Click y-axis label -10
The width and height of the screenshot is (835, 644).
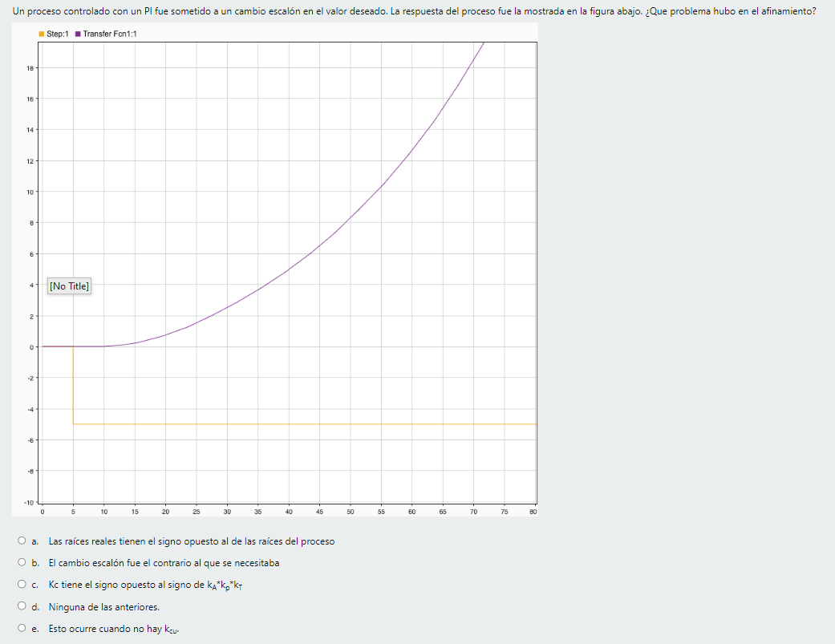[x=29, y=502]
